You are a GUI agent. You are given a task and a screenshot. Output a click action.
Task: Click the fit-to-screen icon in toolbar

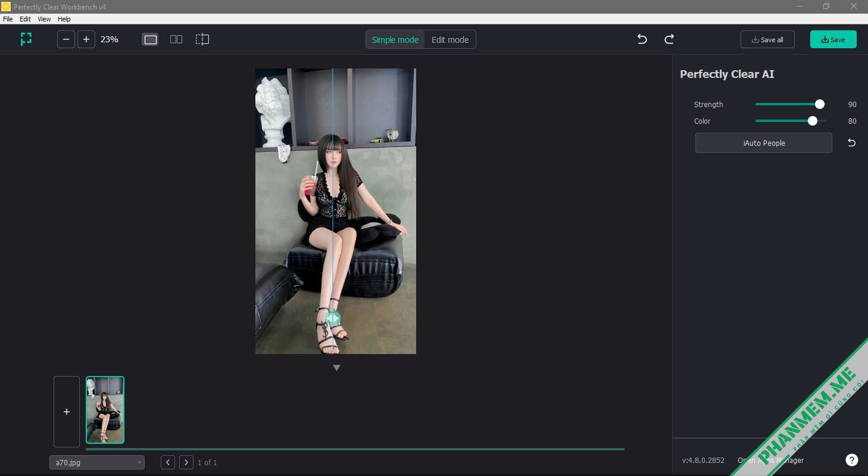click(26, 39)
